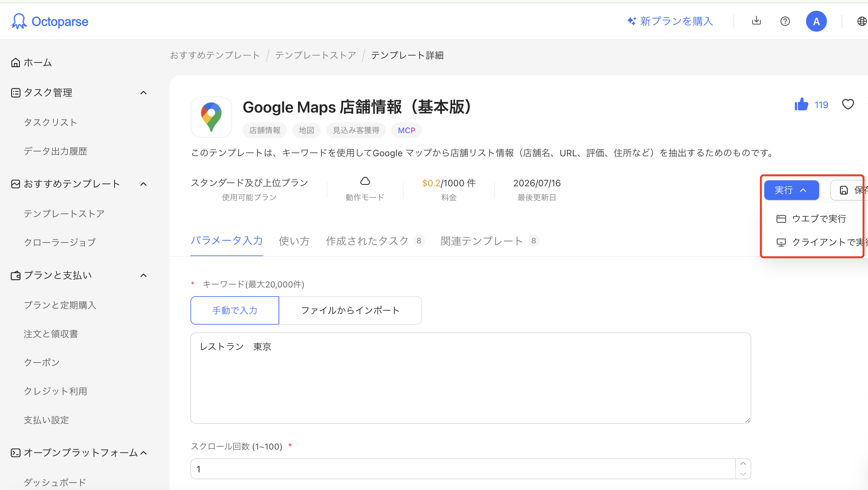Click the home icon beside ホーム

[x=16, y=63]
